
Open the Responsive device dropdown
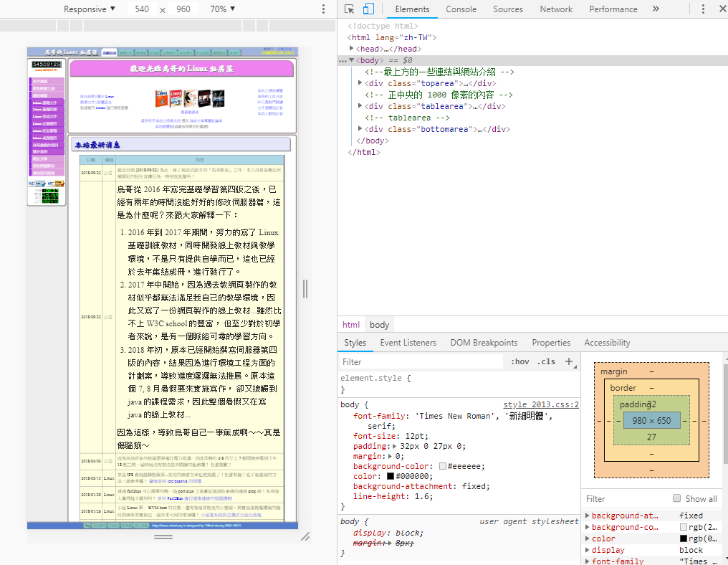[x=89, y=9]
